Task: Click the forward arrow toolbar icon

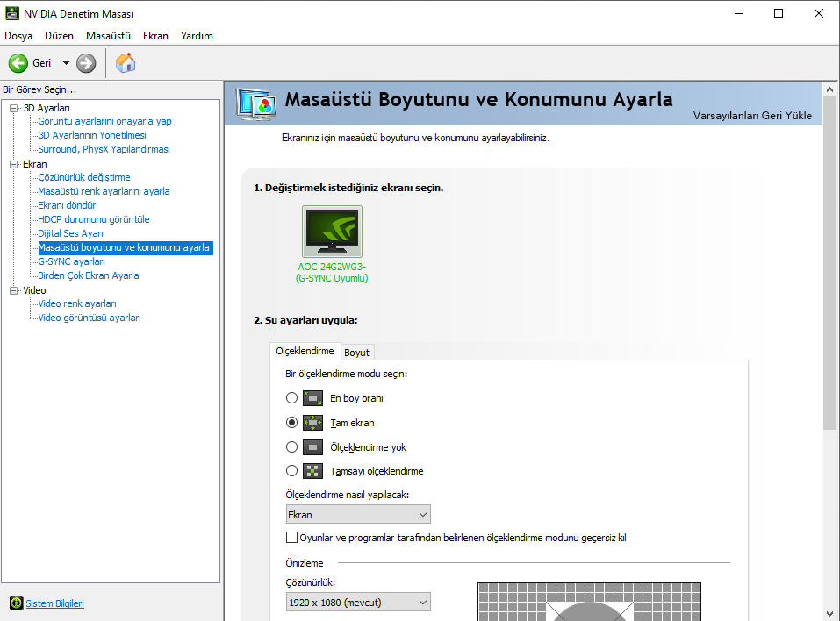Action: pos(86,63)
